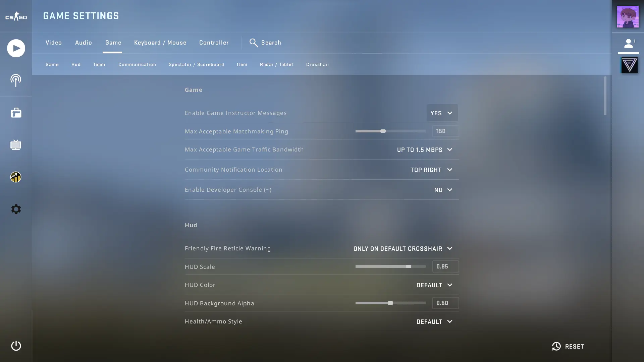Switch to Keyboard / Mouse tab
Screen dimensions: 644x362
(x=160, y=43)
